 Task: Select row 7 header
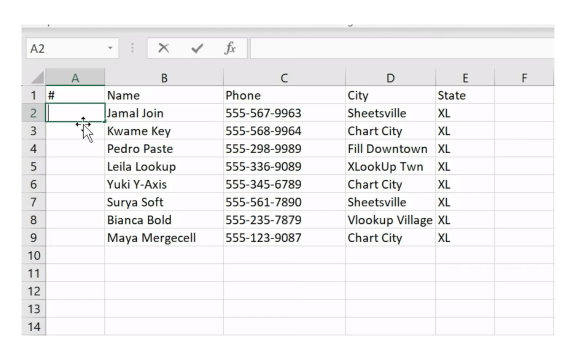33,202
